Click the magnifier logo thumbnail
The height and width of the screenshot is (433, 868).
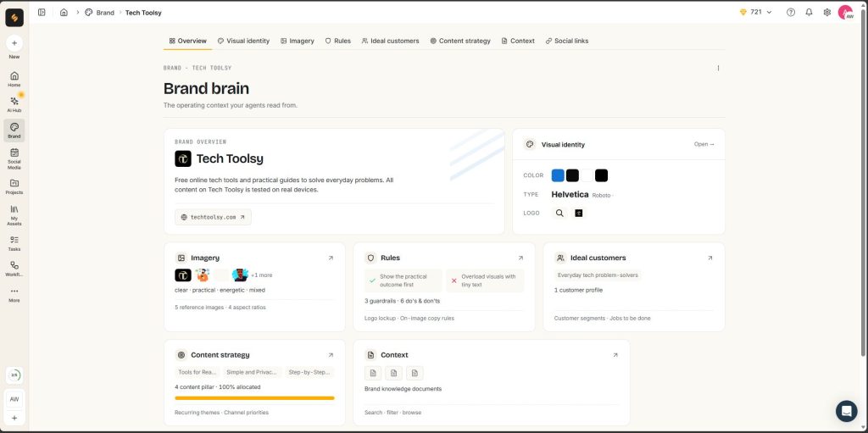coord(559,213)
